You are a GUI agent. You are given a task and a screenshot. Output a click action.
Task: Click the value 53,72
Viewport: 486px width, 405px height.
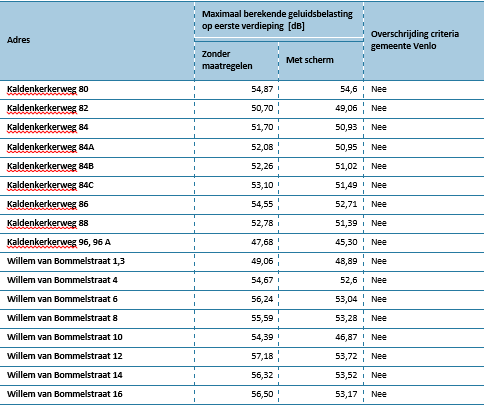[x=346, y=356]
